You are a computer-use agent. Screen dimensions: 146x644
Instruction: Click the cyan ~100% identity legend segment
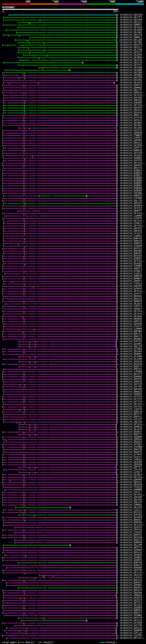tap(130, 4)
